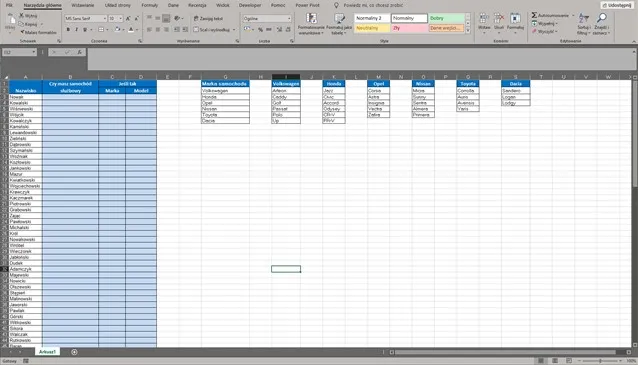Click the Udostępnij (Share) button
Viewport: 638px width, 365px height.
pyautogui.click(x=617, y=5)
